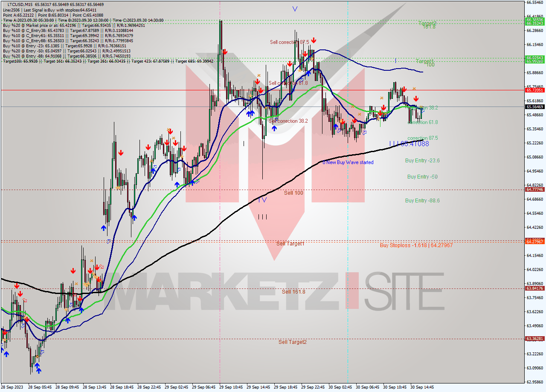Image resolution: width=546 pixels, height=392 pixels.
Task: Click the 64.55460 price axis value
Action: point(535,213)
